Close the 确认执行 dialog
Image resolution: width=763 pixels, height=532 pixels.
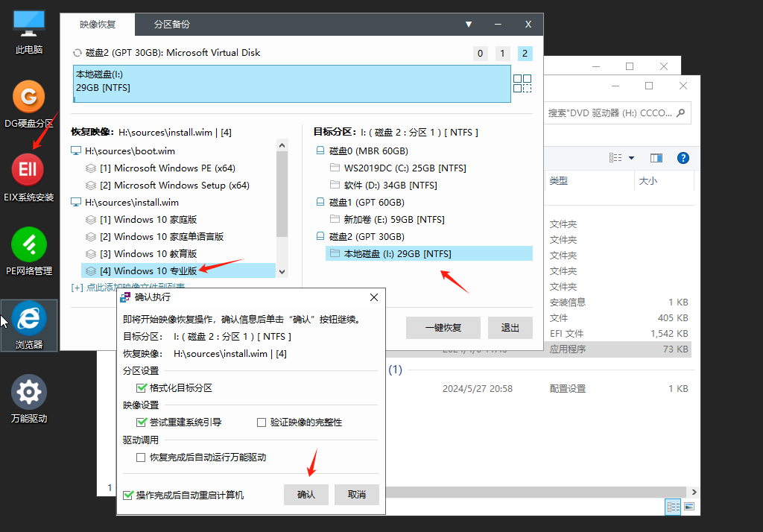pos(374,297)
